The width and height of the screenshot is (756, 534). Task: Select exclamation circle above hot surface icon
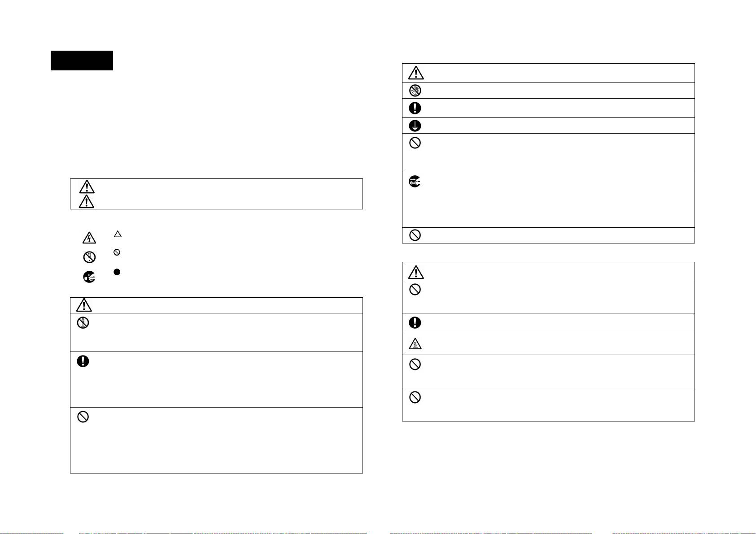coord(415,322)
